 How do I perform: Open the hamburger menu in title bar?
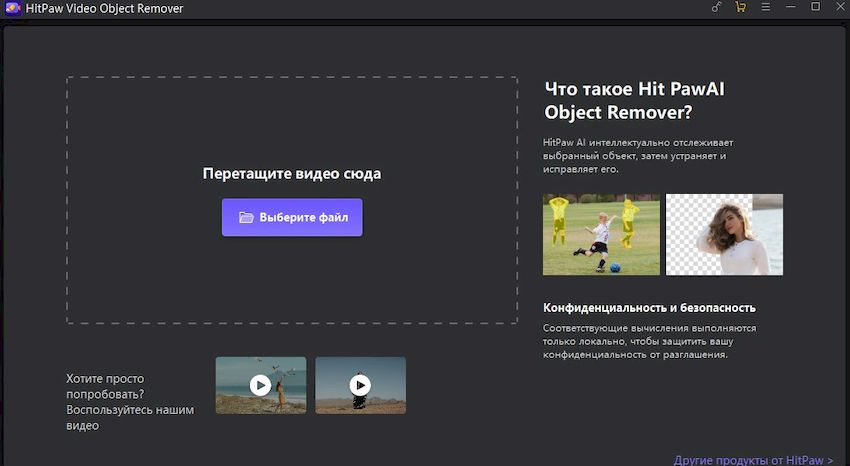(765, 7)
